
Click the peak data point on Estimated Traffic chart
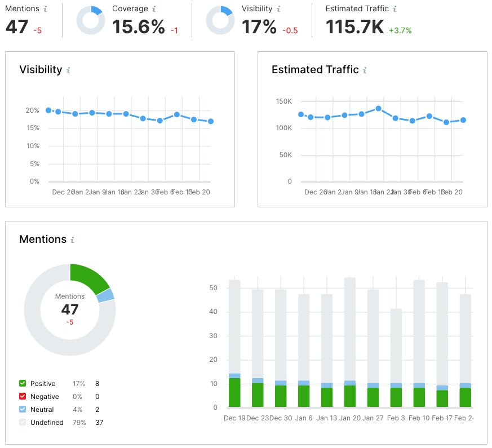coord(379,108)
